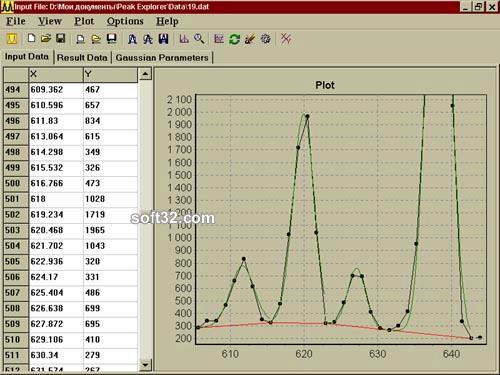Click X cell 627.872
This screenshot has width=500, height=375.
tap(56, 324)
